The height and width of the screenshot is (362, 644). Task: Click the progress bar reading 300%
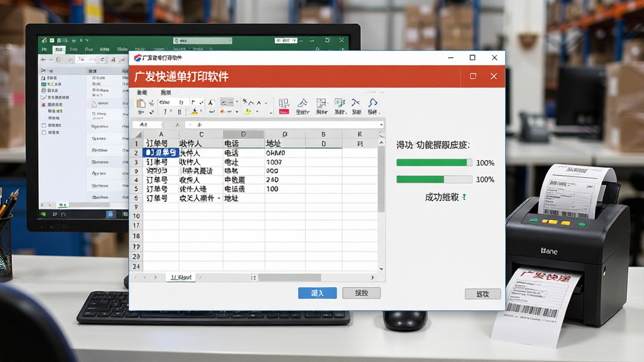tap(434, 179)
